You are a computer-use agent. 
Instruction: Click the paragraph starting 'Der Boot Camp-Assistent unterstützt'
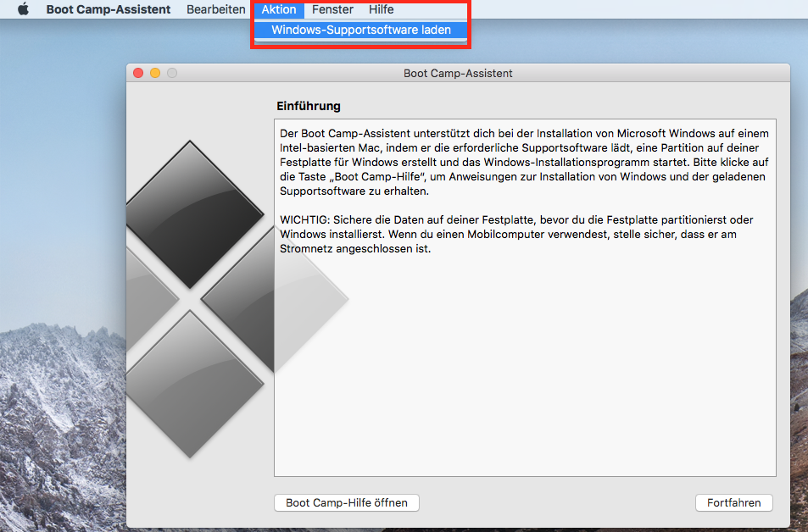tap(524, 163)
